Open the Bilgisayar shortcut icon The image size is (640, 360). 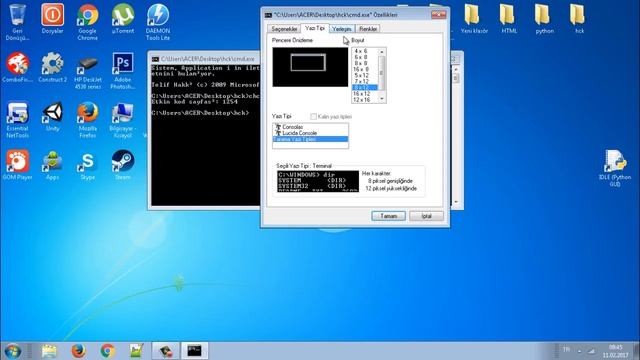coord(123,120)
